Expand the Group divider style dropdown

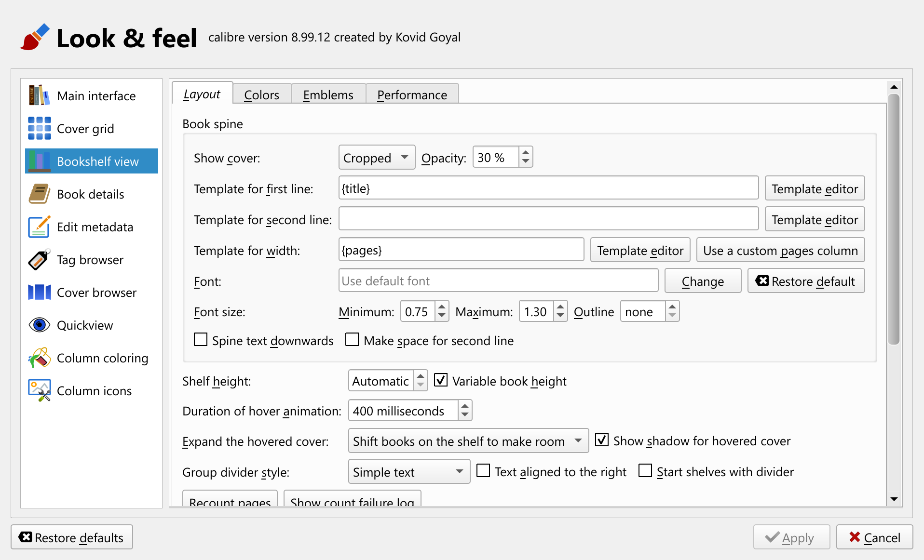(x=408, y=472)
